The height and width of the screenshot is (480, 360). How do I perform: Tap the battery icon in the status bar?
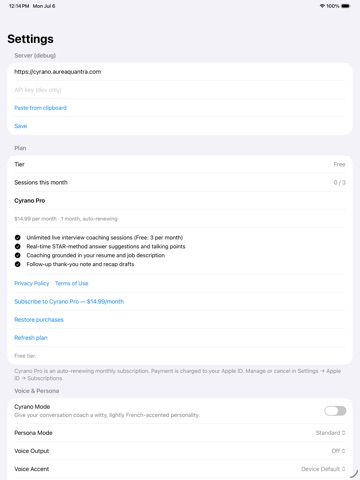(345, 6)
